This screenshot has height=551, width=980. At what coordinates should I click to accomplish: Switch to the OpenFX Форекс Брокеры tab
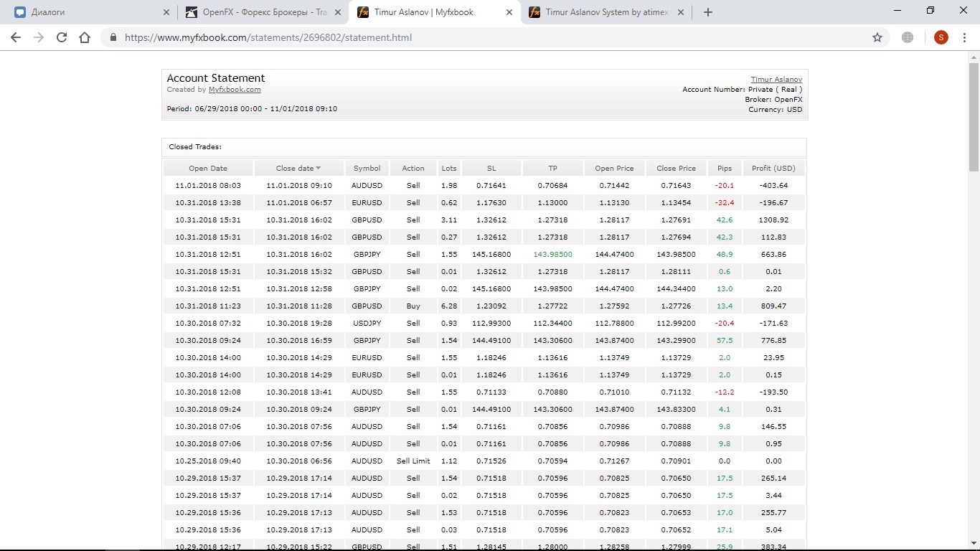(x=261, y=12)
